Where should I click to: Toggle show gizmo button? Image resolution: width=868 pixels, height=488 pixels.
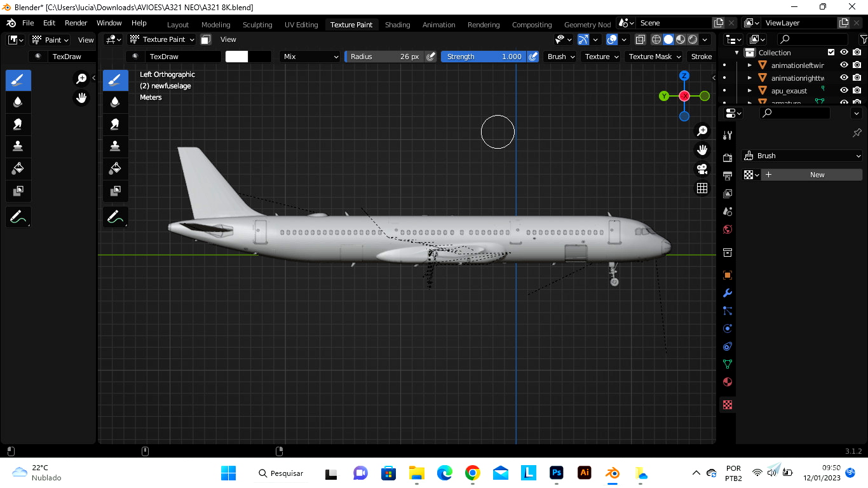pyautogui.click(x=583, y=39)
